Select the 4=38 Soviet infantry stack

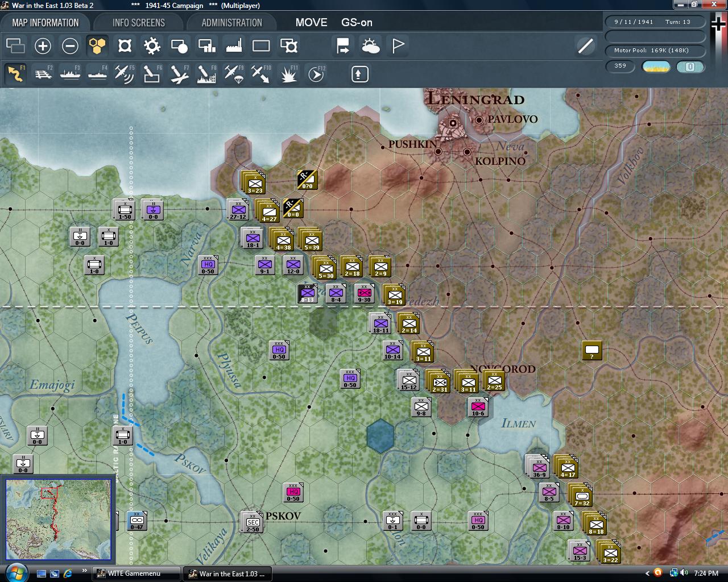click(283, 240)
